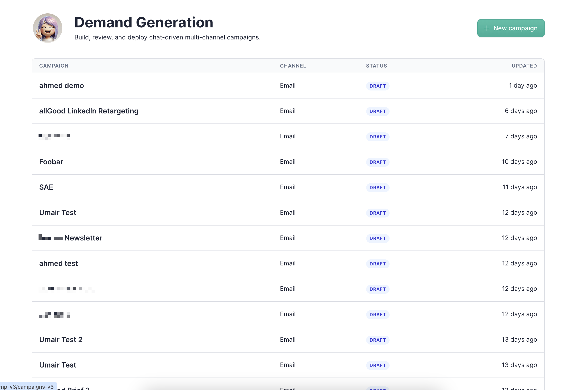This screenshot has height=390, width=588.
Task: Click the Email cell in the Newsletter row
Action: (x=288, y=238)
